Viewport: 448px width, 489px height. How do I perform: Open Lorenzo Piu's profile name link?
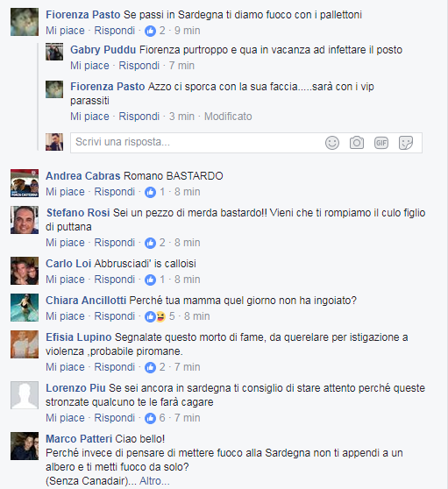point(75,388)
